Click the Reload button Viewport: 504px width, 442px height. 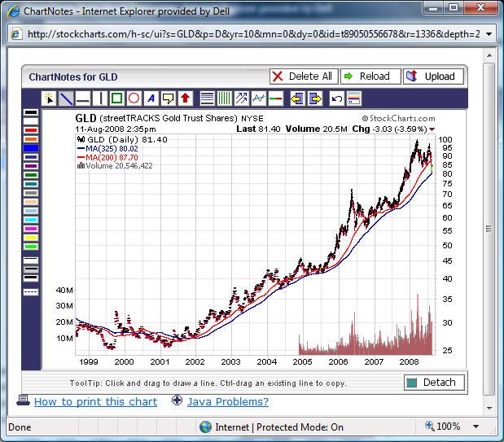367,77
